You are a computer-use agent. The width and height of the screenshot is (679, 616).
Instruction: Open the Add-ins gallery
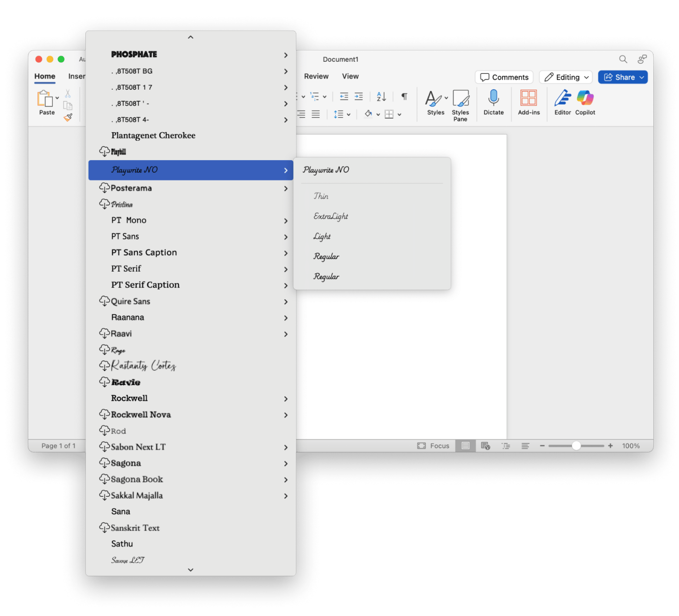528,98
